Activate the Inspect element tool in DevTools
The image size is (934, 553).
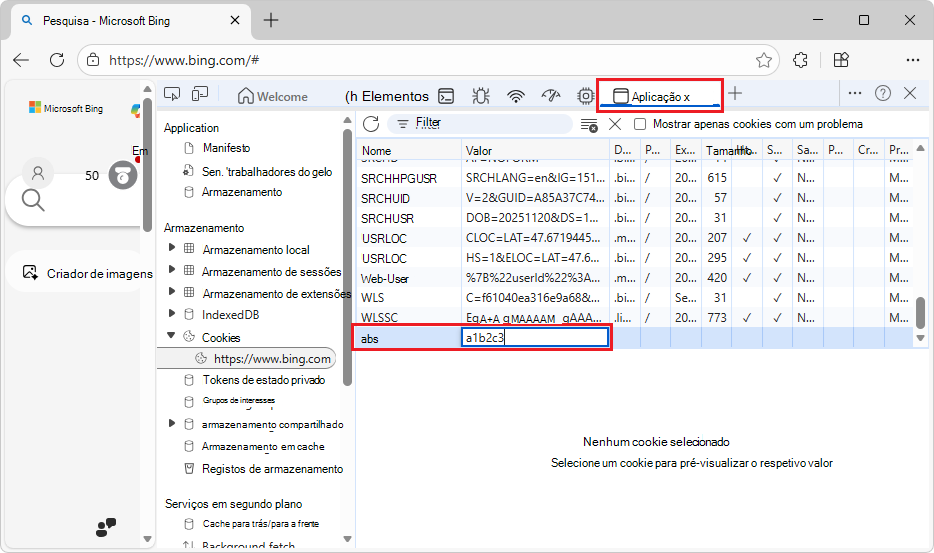(172, 94)
